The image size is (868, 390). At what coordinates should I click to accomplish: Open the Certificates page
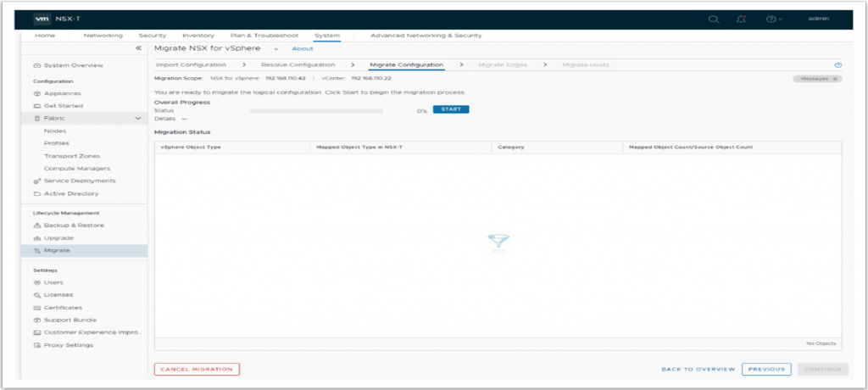[x=58, y=308]
